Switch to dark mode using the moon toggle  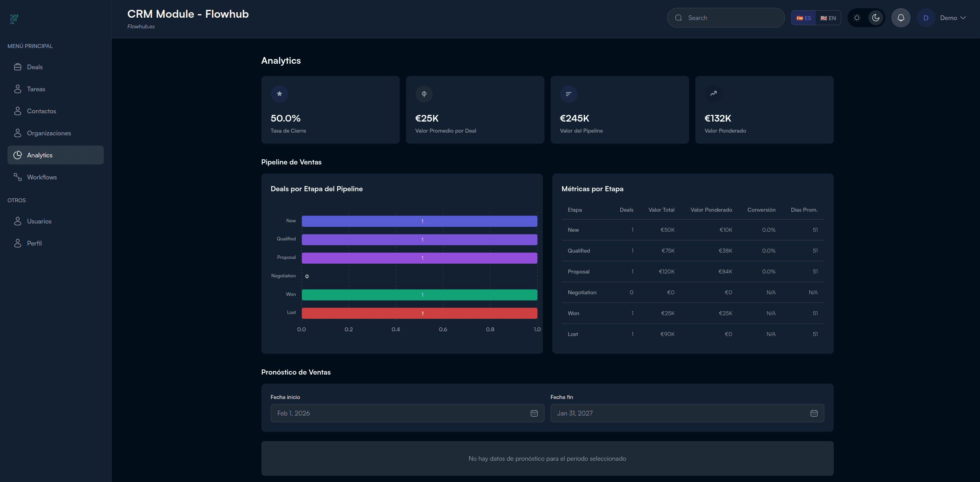pos(876,17)
